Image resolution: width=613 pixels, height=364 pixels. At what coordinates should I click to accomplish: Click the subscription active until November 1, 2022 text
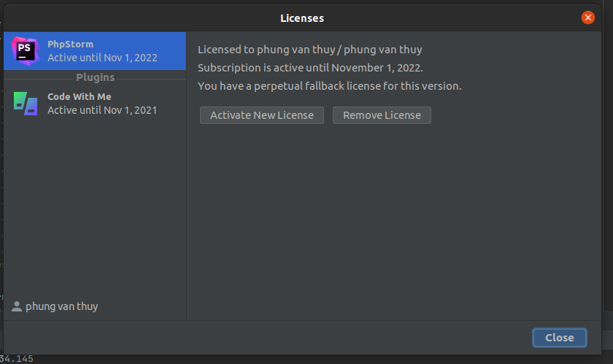point(310,68)
